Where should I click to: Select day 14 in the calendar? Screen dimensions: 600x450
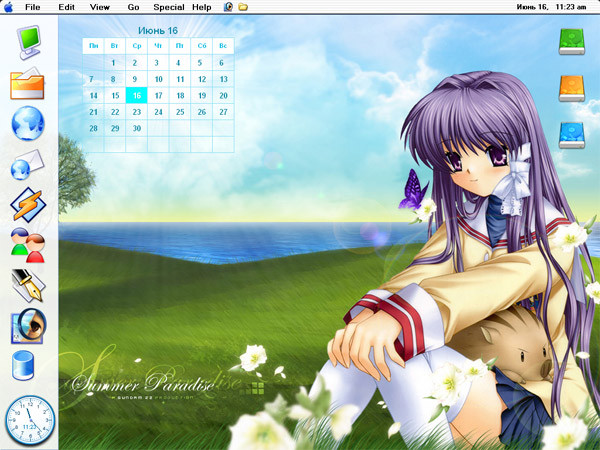(93, 96)
